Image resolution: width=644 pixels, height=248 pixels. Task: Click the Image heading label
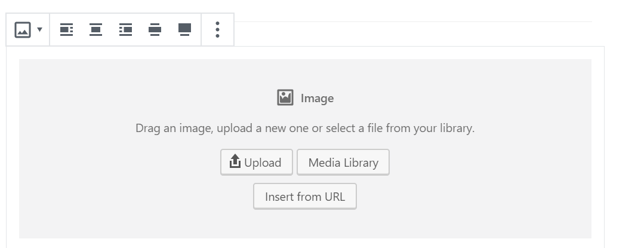point(317,98)
